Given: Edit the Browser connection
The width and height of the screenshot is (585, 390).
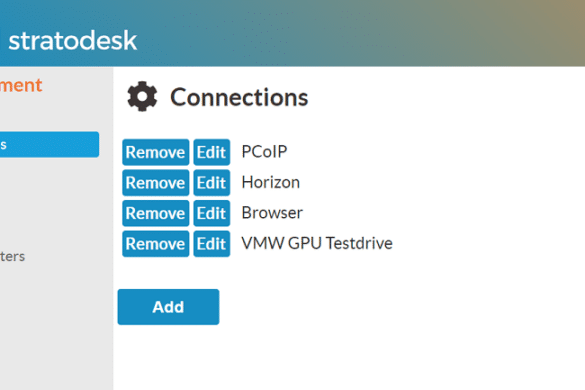Looking at the screenshot, I should point(212,213).
